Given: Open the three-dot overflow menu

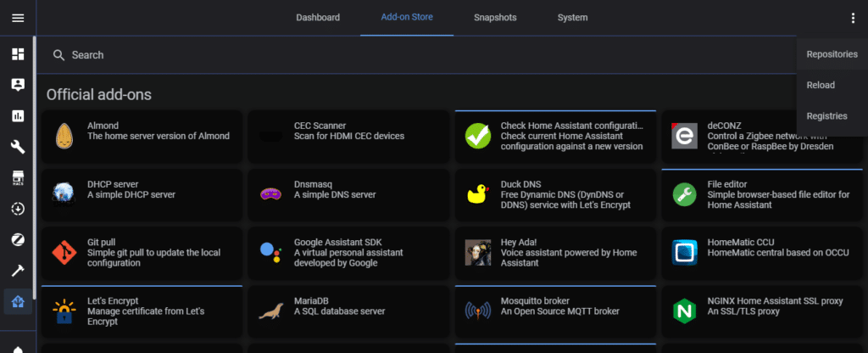Looking at the screenshot, I should pos(853,18).
